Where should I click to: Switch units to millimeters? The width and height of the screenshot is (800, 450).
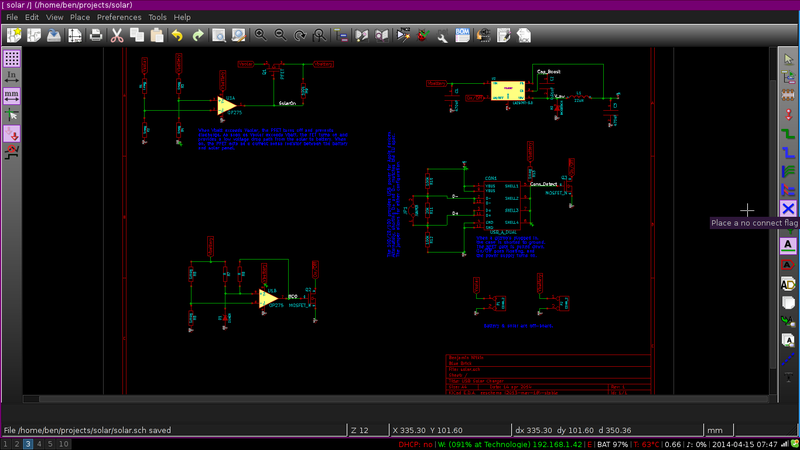point(12,96)
